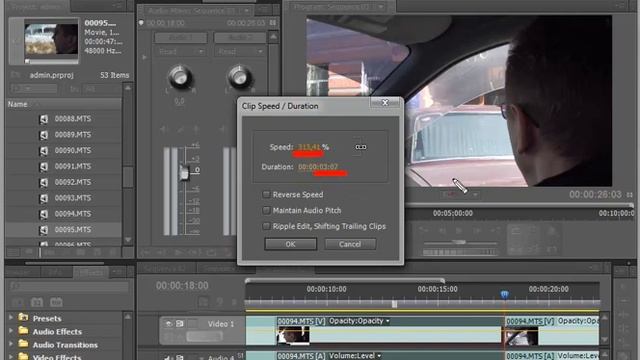640x360 pixels.
Task: Select the second sequence tab in timeline
Action: (220, 269)
